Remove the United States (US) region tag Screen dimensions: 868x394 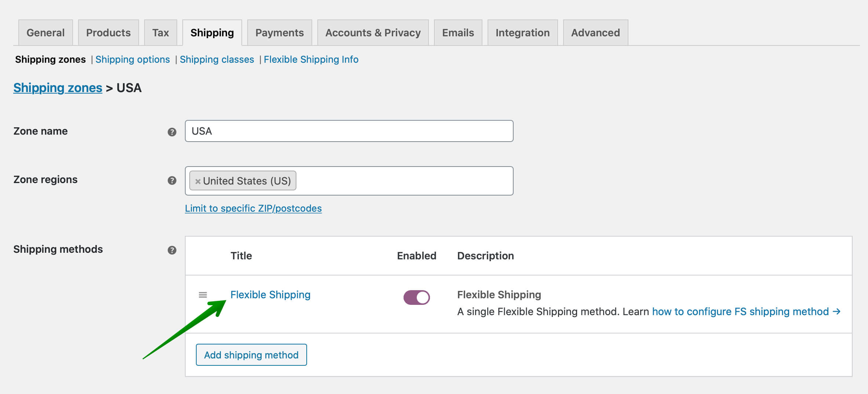[198, 181]
